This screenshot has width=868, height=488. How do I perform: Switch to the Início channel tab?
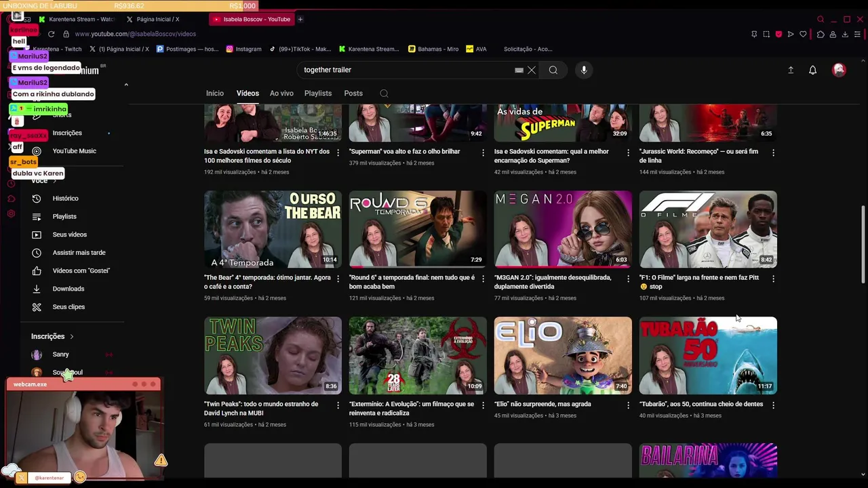[215, 94]
